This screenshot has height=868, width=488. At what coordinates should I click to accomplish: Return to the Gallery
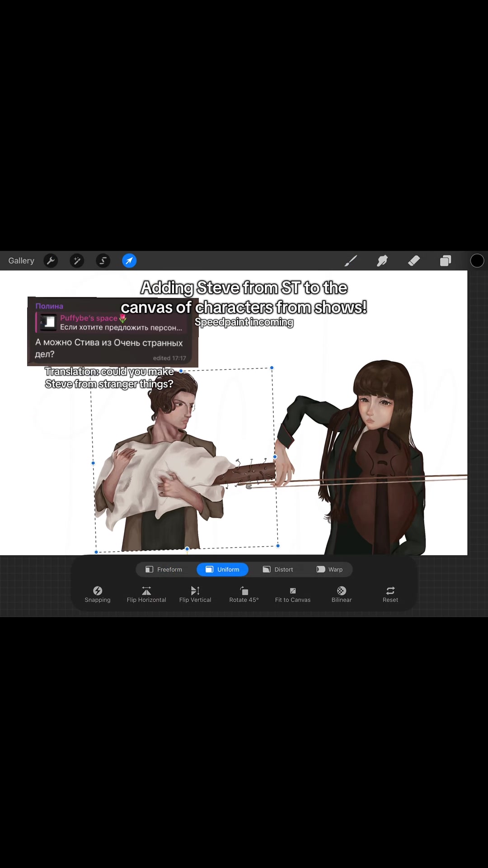[x=21, y=261]
